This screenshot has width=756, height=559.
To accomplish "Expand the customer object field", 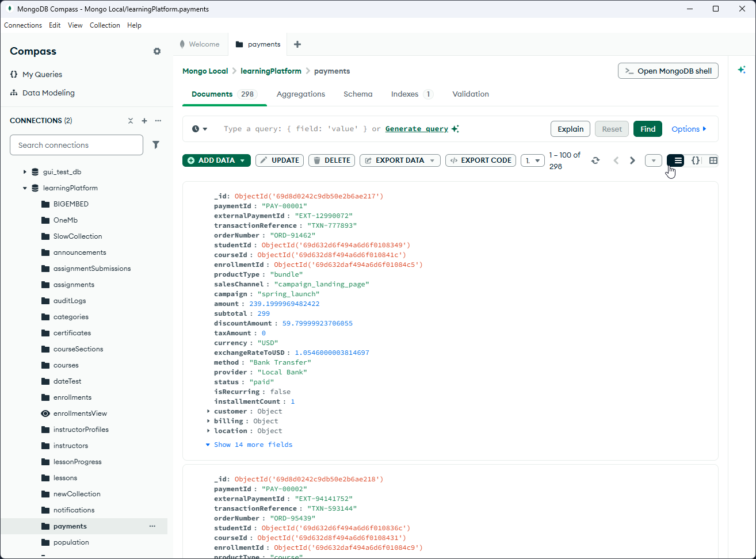I will 208,411.
